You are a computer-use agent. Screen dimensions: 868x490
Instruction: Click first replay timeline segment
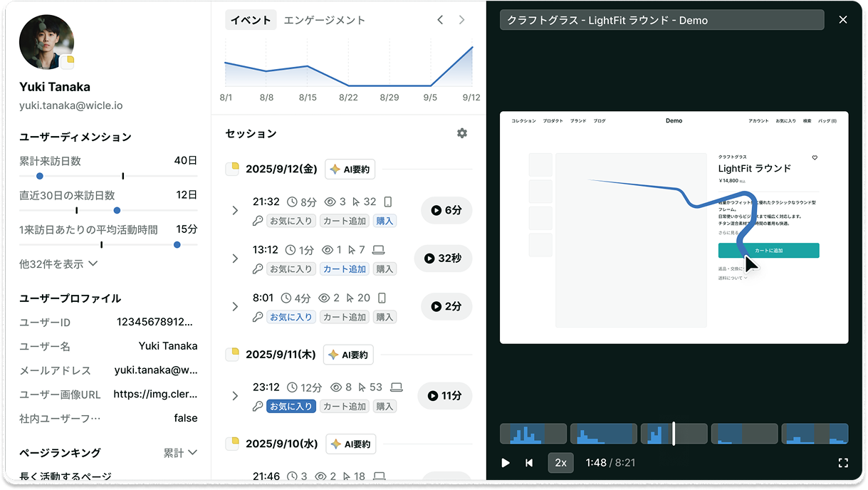coord(533,434)
